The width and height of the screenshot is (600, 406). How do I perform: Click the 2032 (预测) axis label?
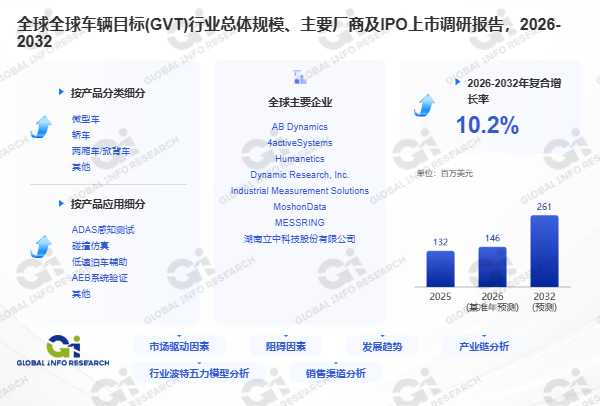[545, 302]
